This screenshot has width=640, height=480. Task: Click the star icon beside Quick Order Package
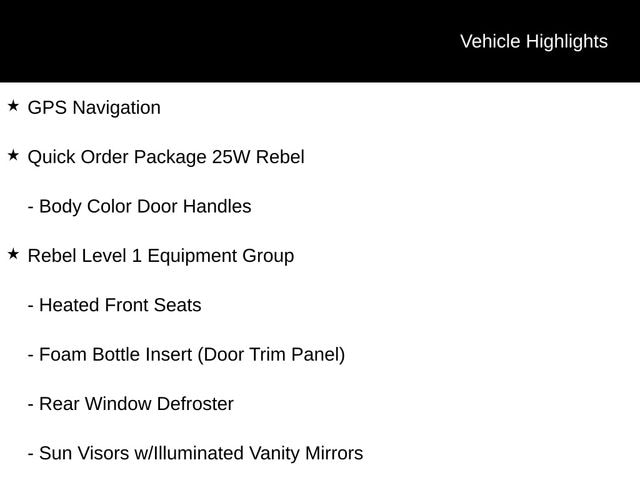pyautogui.click(x=13, y=156)
